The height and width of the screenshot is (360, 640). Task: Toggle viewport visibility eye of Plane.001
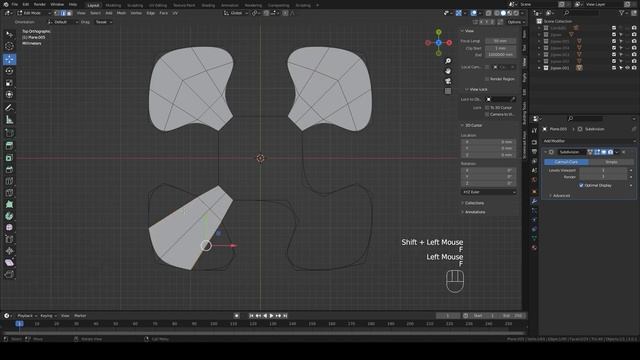pyautogui.click(x=627, y=68)
